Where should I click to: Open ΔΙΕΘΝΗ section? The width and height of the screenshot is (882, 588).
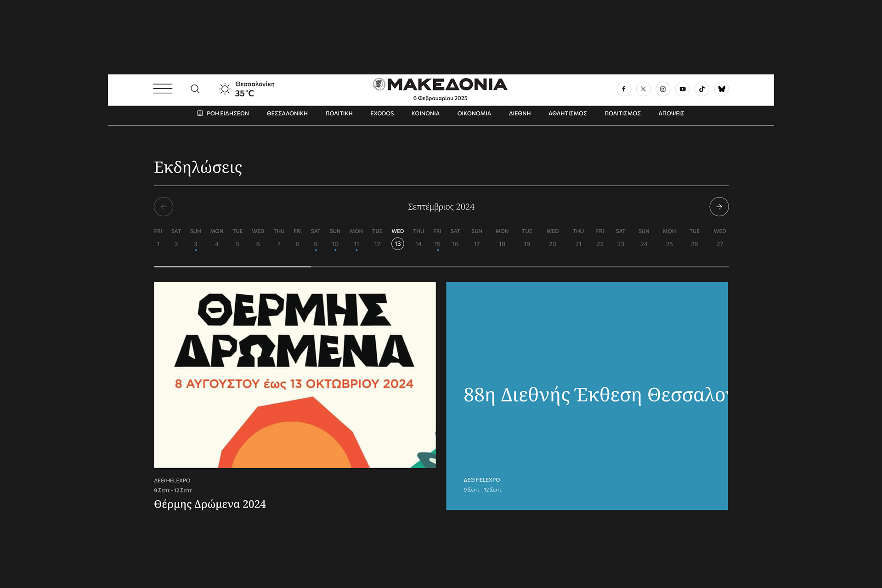coord(520,113)
